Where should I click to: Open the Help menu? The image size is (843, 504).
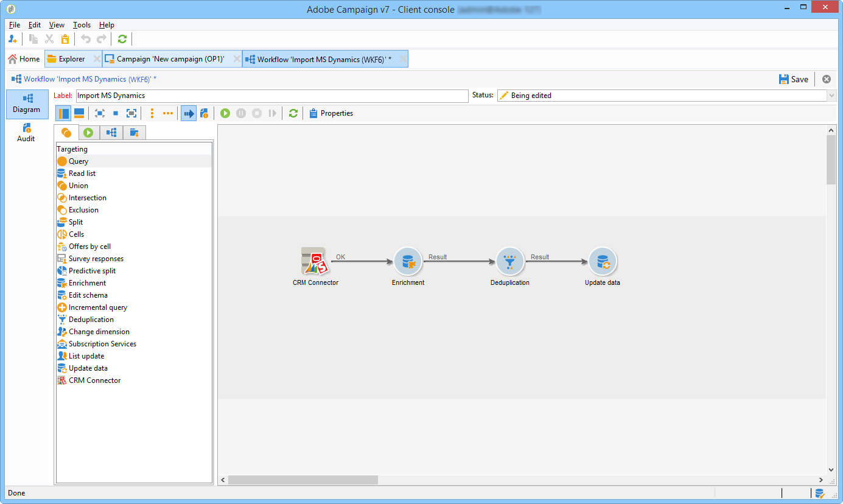tap(107, 25)
